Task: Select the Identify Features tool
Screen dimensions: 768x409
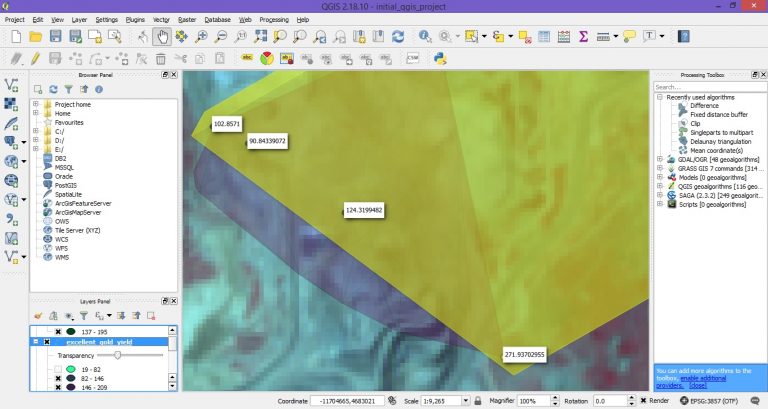Action: click(425, 36)
